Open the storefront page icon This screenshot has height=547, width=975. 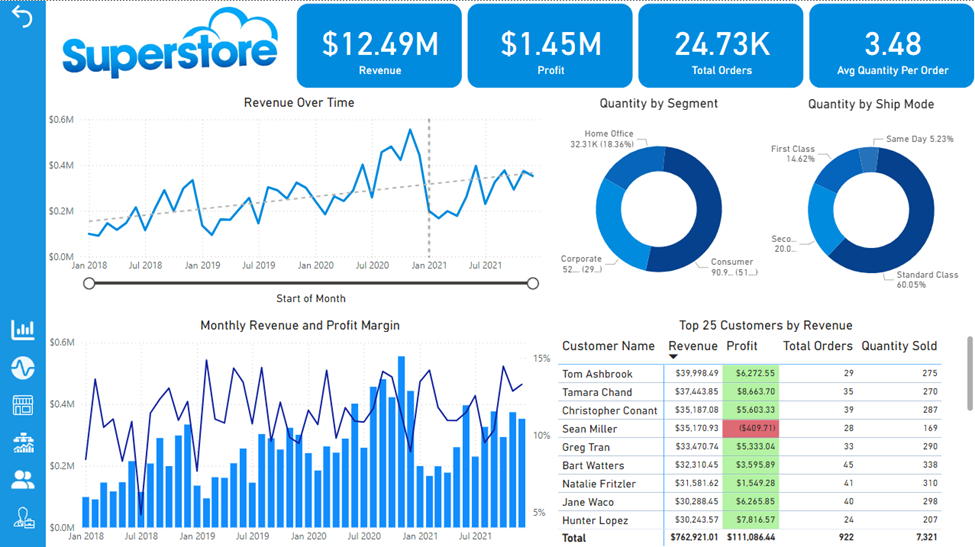tap(22, 405)
